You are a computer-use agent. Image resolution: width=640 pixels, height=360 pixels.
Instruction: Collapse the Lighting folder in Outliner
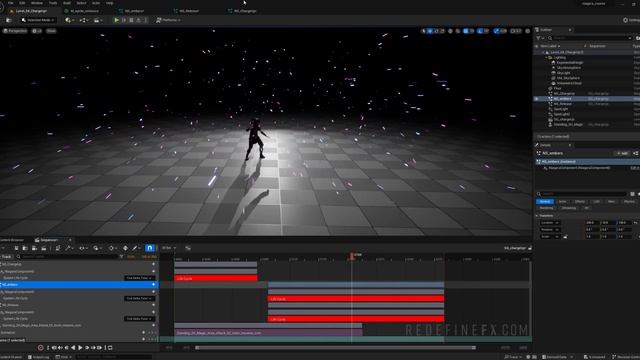[x=547, y=58]
